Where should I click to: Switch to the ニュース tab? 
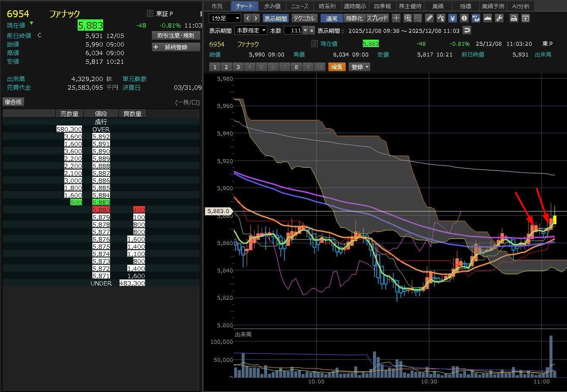[299, 6]
